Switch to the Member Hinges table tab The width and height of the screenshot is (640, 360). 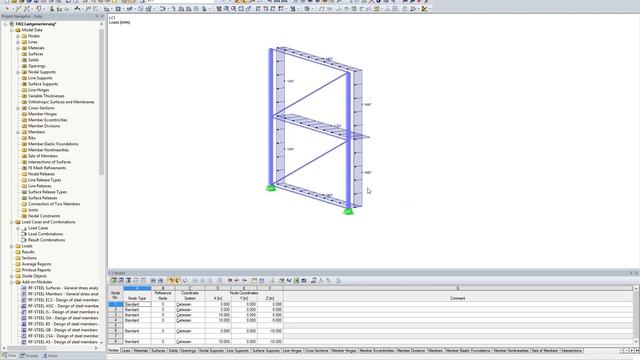pyautogui.click(x=344, y=351)
